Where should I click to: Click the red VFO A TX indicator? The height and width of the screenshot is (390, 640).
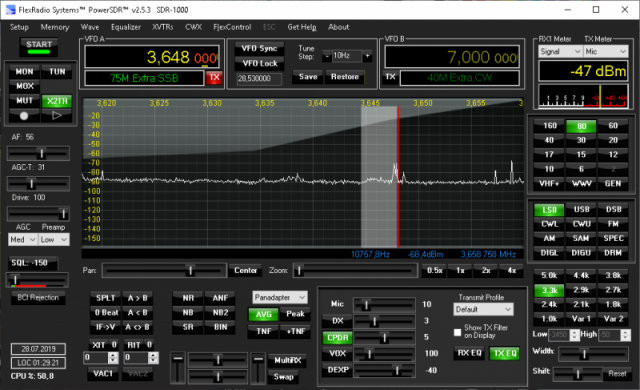(214, 78)
